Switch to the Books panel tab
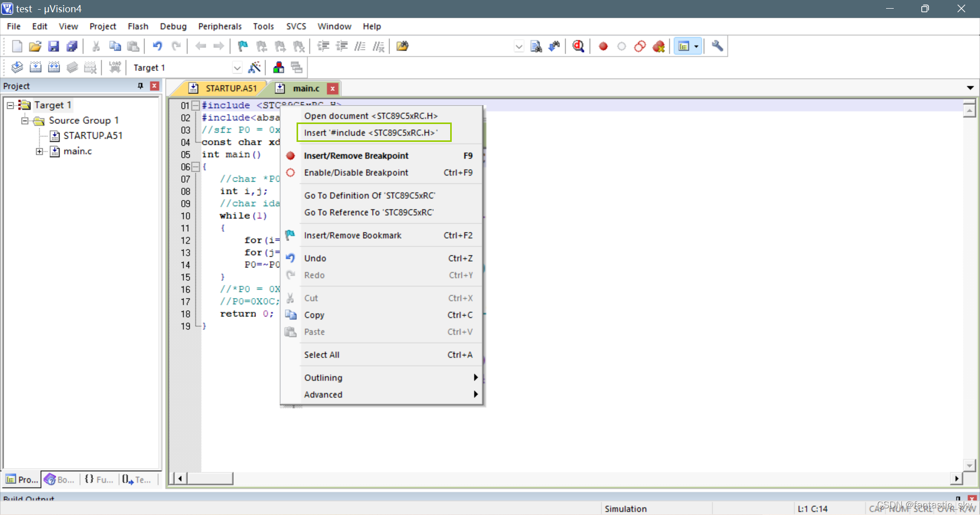Viewport: 980px width, 515px height. (x=60, y=479)
